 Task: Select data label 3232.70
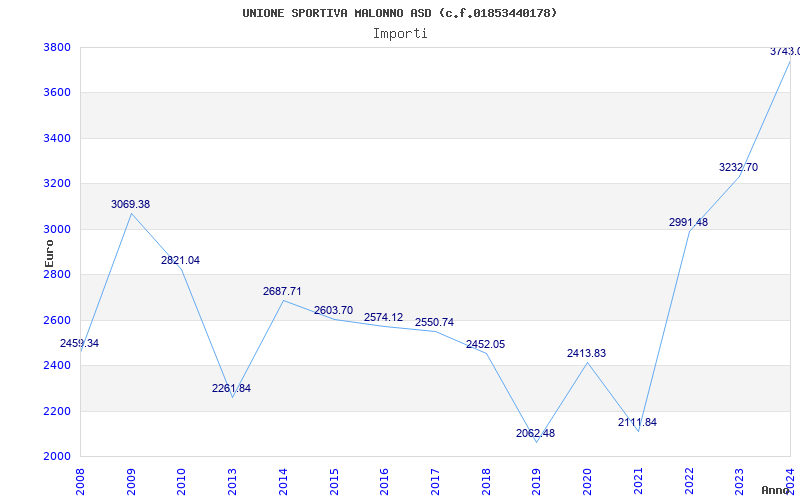(x=738, y=167)
